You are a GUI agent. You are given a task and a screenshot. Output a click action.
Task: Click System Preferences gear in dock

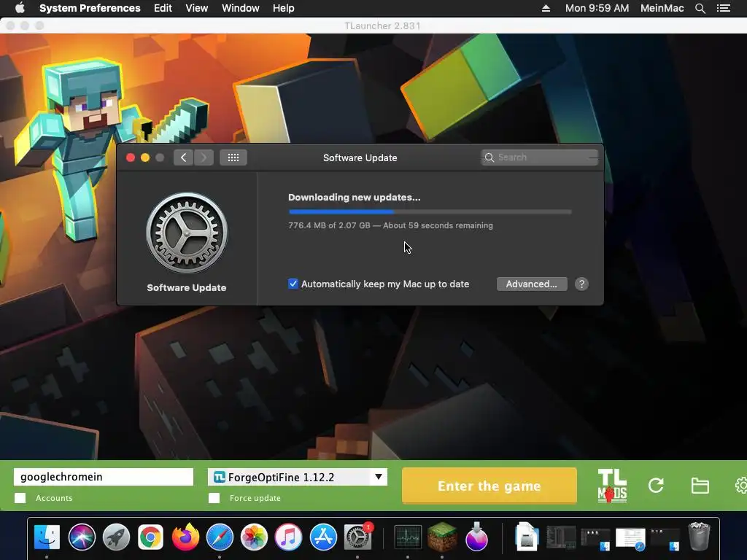pos(357,537)
